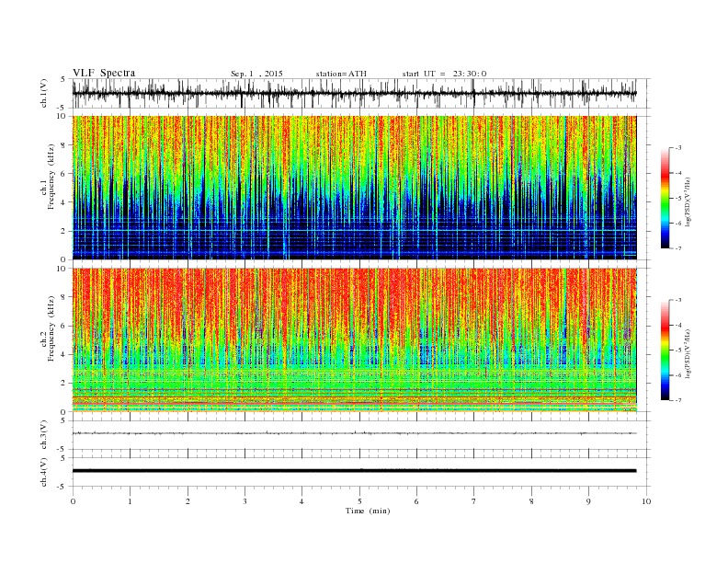Click the ch.1(V) axis label
The height and width of the screenshot is (563, 728).
[44, 93]
